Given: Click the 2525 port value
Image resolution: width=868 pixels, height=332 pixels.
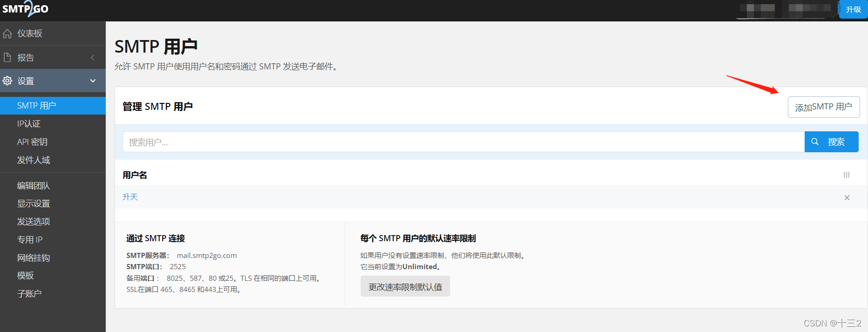Looking at the screenshot, I should point(178,267).
